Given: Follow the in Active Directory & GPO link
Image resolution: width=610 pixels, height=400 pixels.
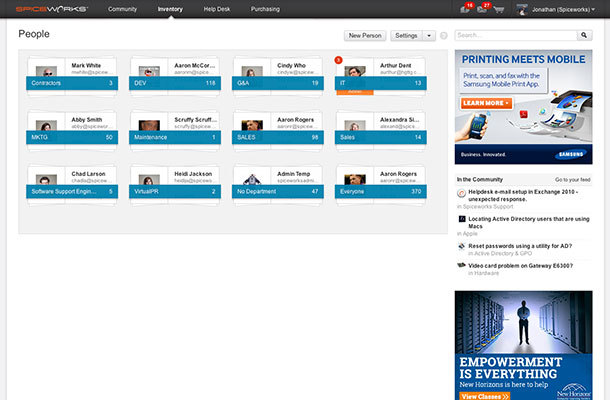Looking at the screenshot, I should tap(500, 253).
